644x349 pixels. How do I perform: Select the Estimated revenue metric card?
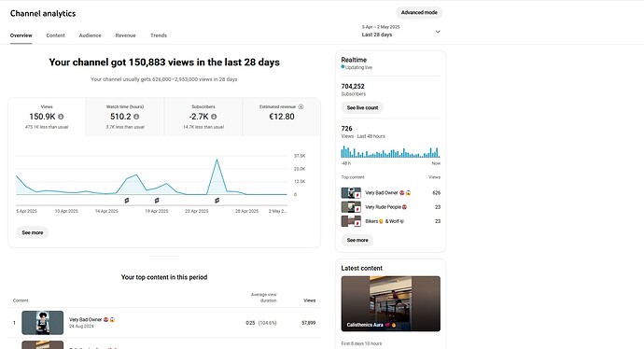(282, 117)
